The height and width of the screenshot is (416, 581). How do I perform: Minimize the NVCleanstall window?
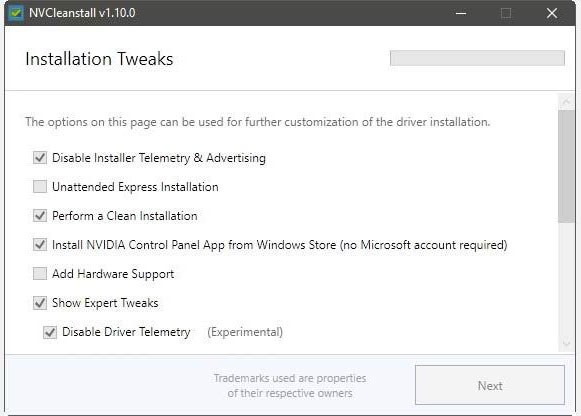pos(461,13)
